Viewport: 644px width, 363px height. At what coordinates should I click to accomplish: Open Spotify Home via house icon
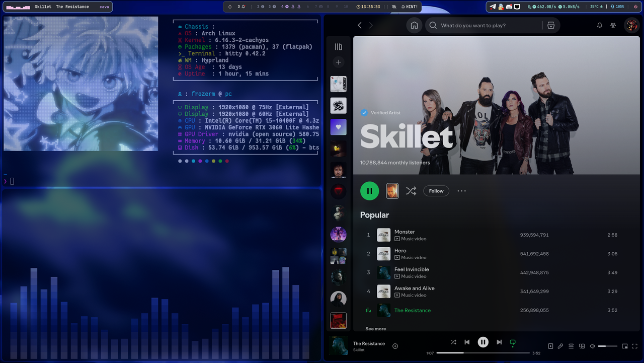414,25
